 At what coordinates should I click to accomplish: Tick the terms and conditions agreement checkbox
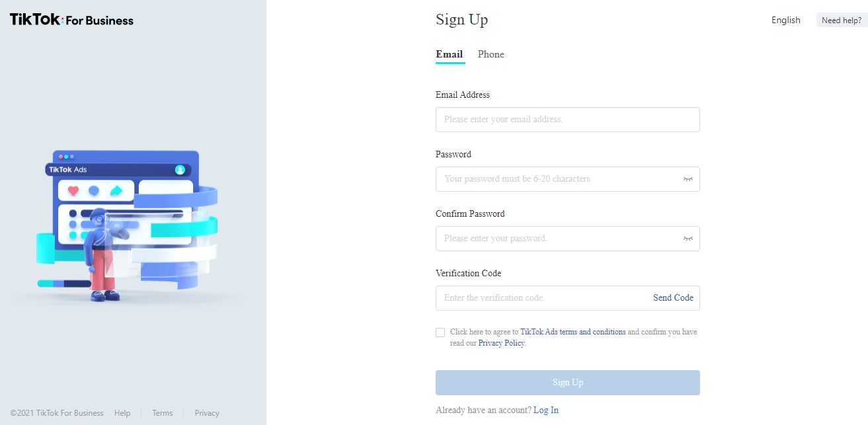click(440, 332)
